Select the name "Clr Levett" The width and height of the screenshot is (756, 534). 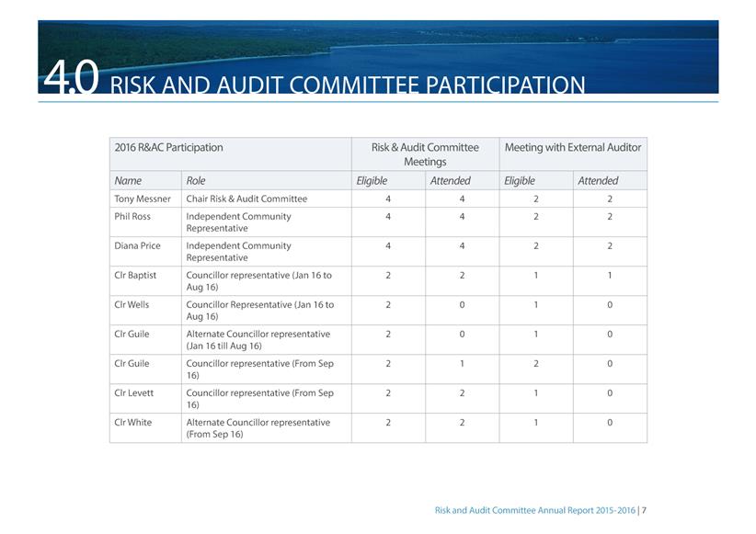click(133, 392)
